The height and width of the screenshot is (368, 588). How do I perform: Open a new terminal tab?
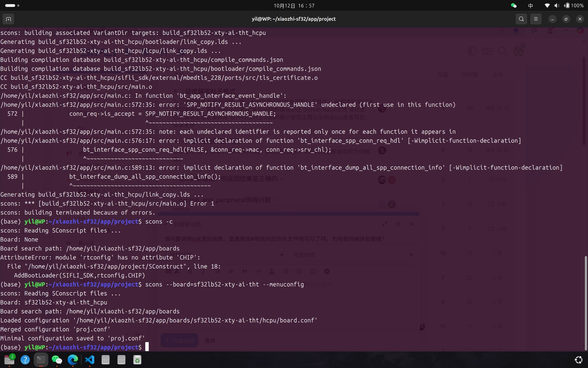click(x=8, y=19)
